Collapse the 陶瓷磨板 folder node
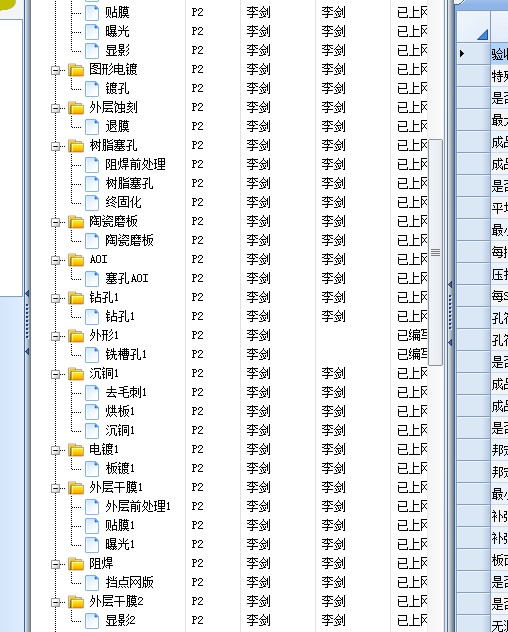 [55, 222]
